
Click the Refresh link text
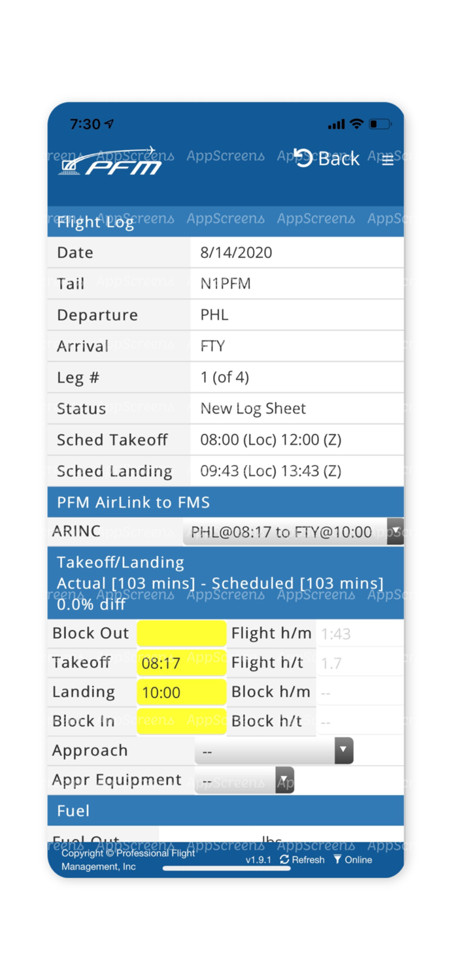[x=308, y=860]
